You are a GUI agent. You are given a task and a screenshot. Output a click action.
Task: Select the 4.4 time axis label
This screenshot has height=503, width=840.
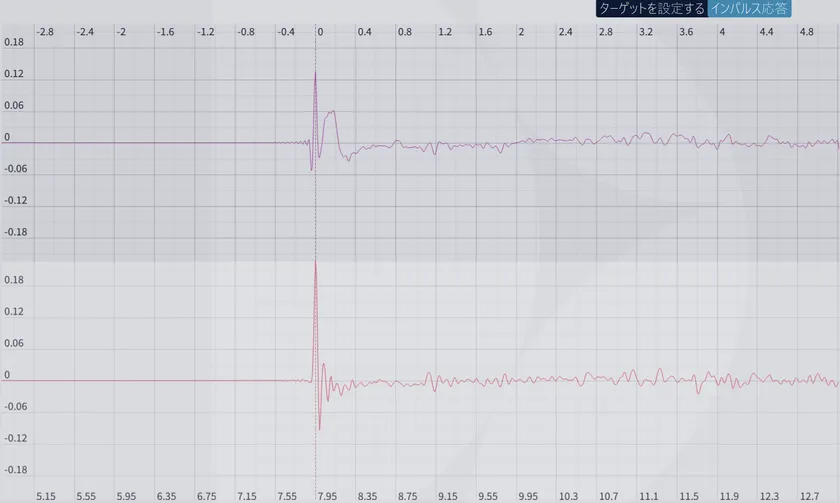point(766,32)
